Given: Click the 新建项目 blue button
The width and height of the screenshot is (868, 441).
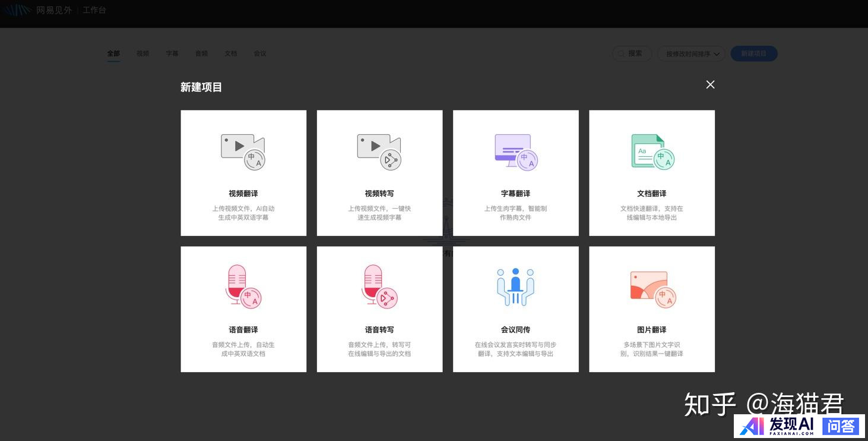Looking at the screenshot, I should [x=753, y=53].
